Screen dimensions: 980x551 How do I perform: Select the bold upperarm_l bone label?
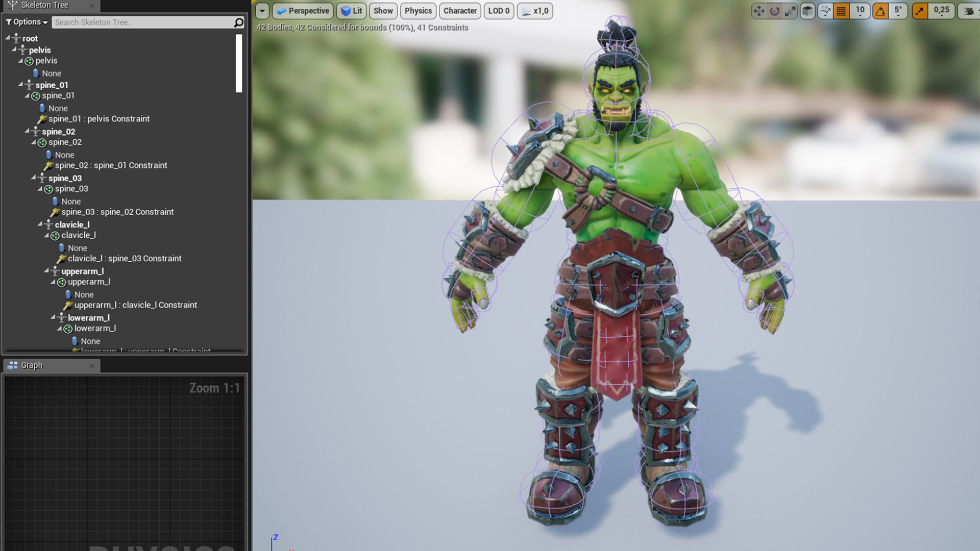83,271
